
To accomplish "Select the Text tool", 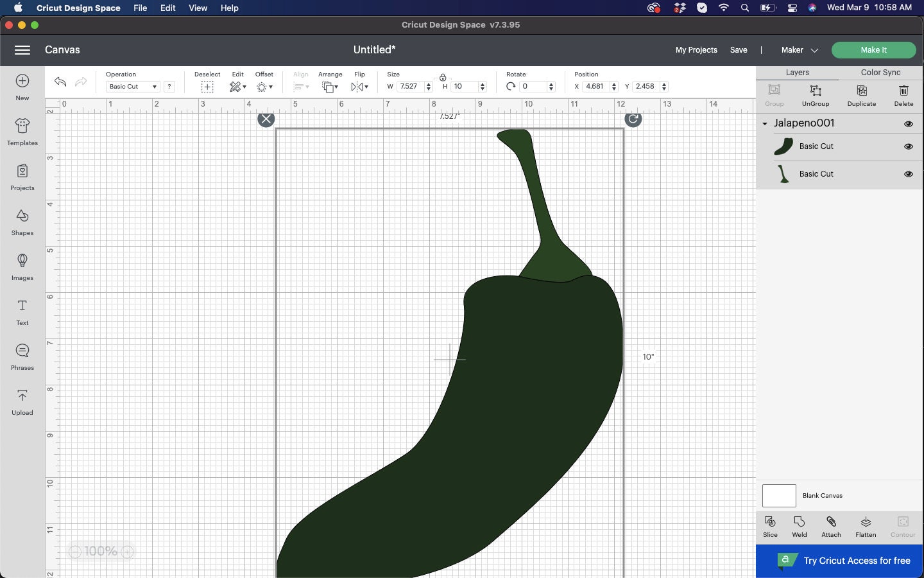I will coord(22,313).
